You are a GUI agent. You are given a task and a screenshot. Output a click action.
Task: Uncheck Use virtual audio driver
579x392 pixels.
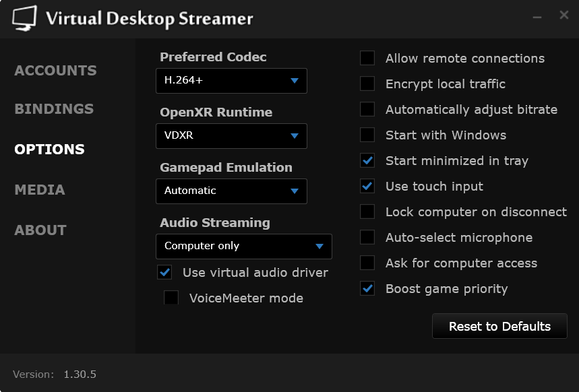click(x=164, y=273)
